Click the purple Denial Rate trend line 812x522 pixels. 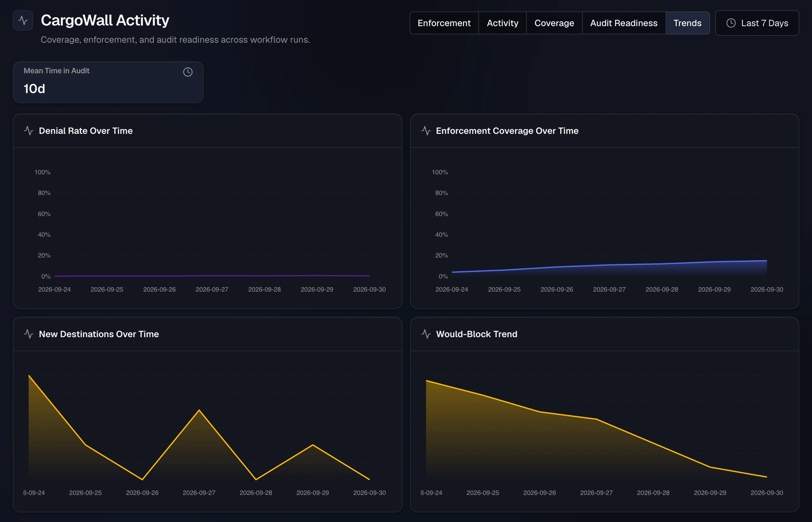[212, 276]
